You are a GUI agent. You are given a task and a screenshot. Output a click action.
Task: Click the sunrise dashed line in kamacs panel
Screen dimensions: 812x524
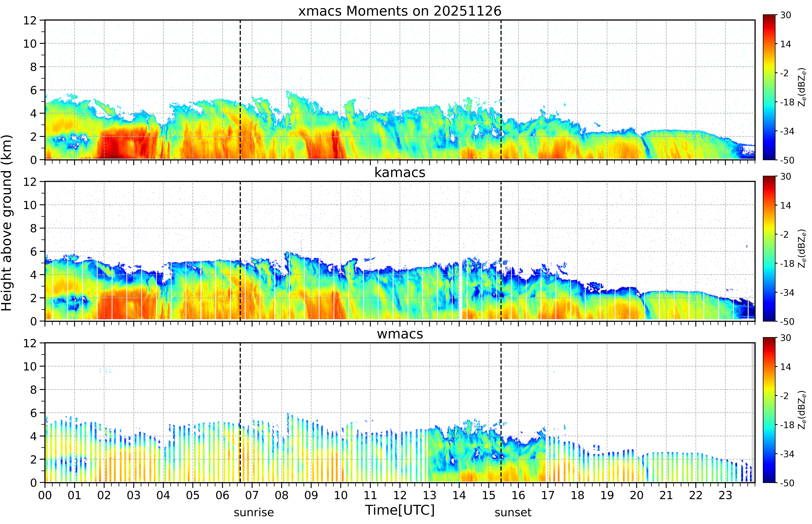click(240, 251)
